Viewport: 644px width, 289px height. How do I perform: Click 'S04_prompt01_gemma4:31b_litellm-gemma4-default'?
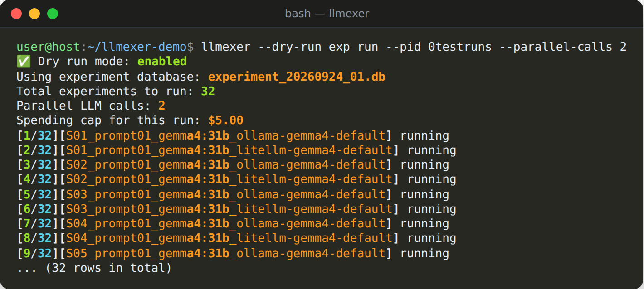229,238
